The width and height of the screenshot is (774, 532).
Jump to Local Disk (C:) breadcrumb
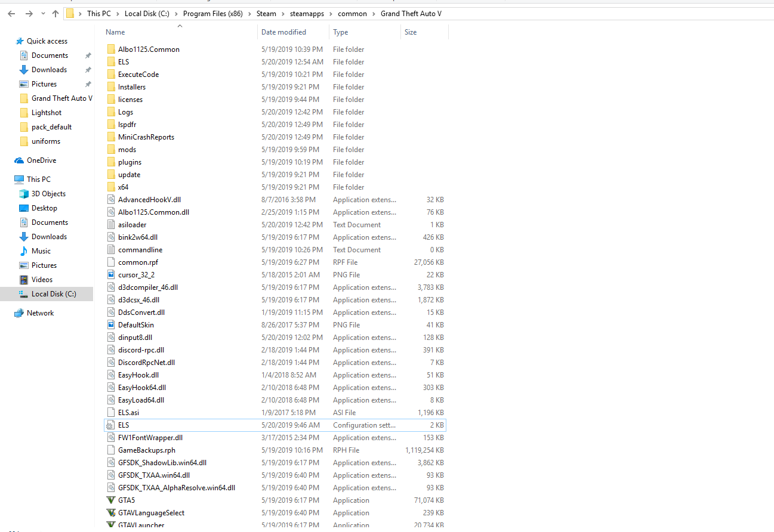click(x=147, y=14)
